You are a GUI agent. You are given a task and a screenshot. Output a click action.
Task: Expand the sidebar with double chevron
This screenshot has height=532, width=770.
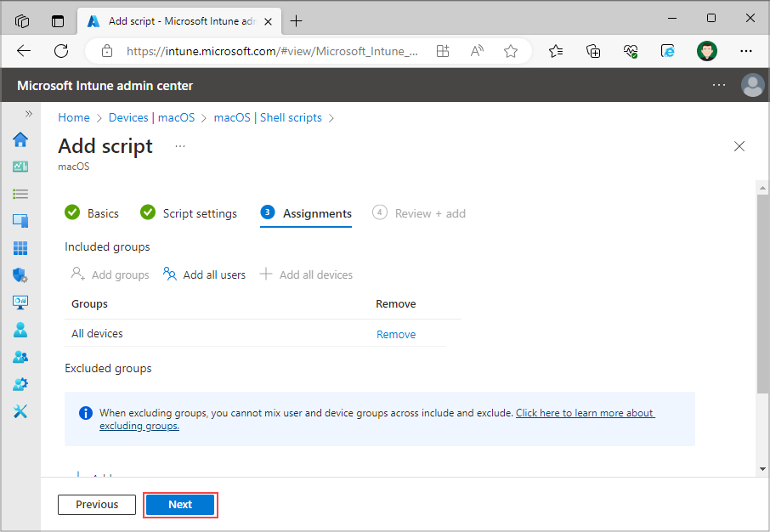pos(29,114)
